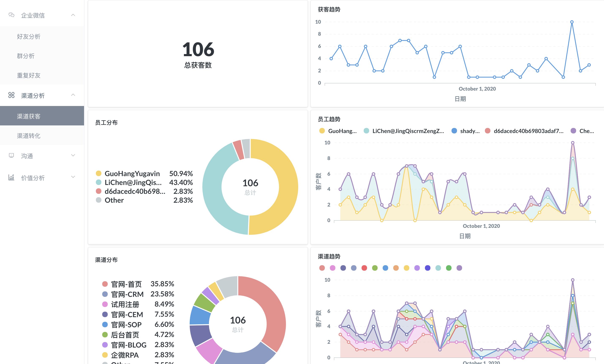Open the 群分析 menu item
Image resolution: width=604 pixels, height=364 pixels.
coord(26,56)
